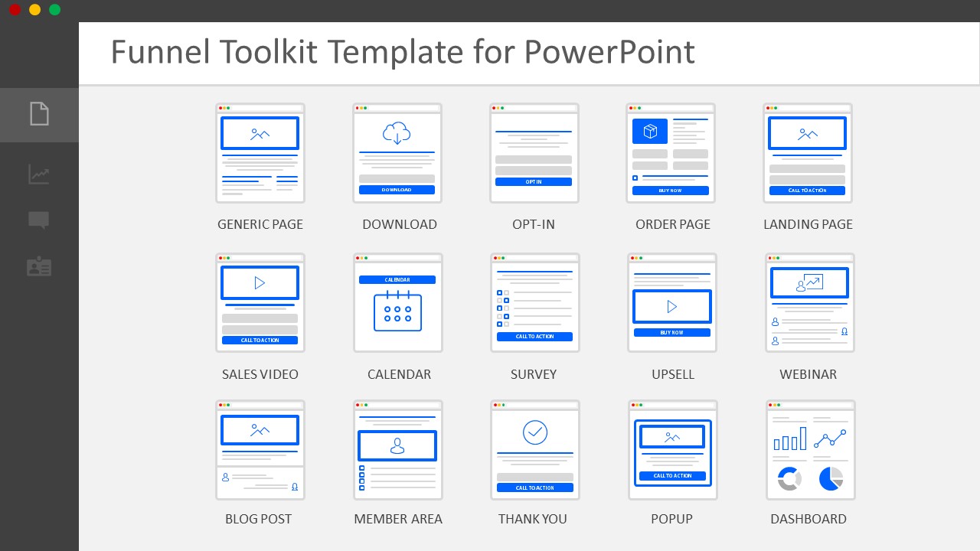Viewport: 980px width, 551px height.
Task: Click the GENERIC PAGE label
Action: (x=260, y=224)
